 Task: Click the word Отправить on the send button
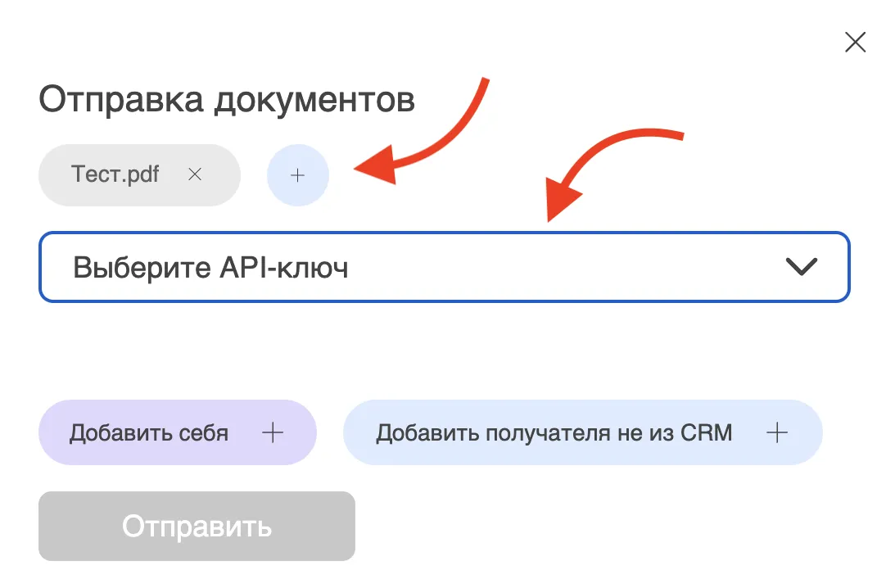[197, 526]
